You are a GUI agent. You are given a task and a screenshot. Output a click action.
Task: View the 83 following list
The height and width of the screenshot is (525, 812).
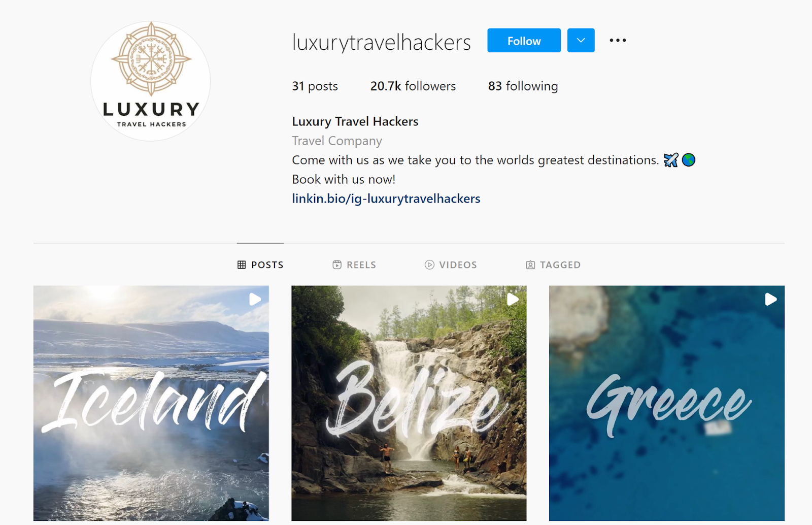(x=523, y=86)
